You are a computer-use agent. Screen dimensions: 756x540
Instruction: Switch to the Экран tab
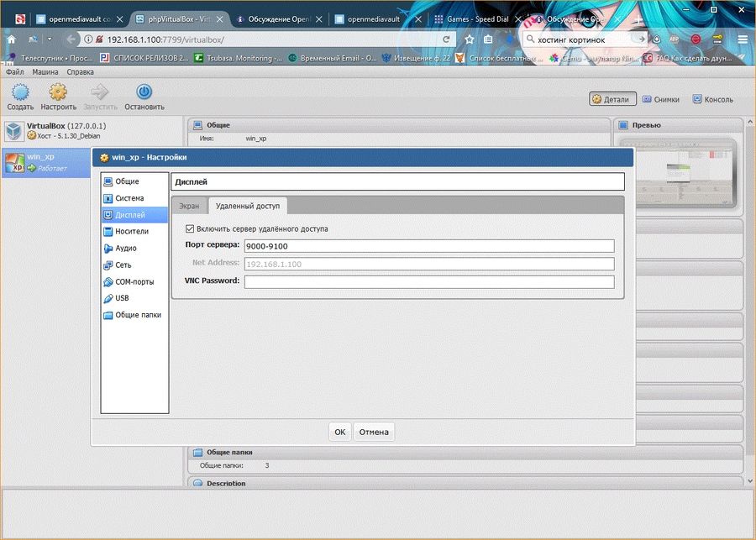(188, 206)
